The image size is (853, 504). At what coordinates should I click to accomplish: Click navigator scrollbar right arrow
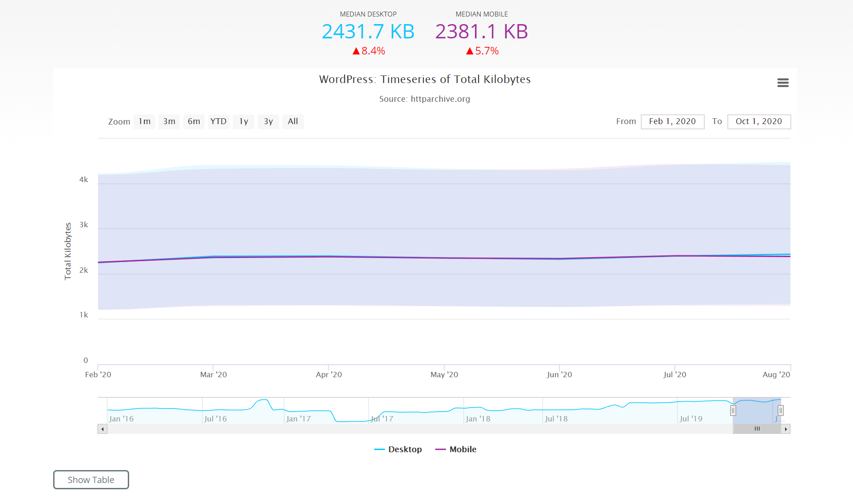786,429
